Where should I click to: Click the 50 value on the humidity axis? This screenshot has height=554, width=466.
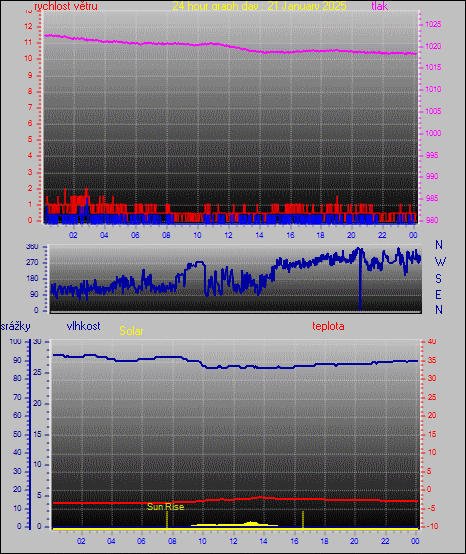pyautogui.click(x=17, y=434)
